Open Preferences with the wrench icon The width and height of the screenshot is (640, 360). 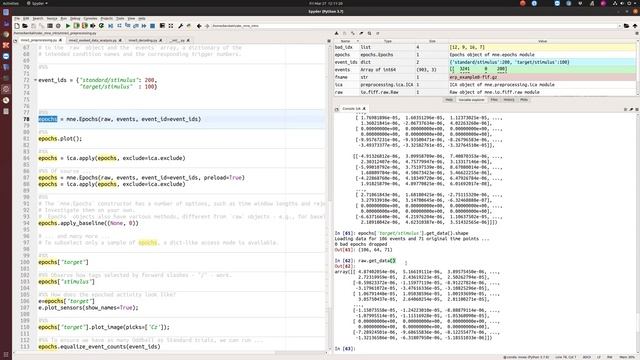(x=180, y=26)
